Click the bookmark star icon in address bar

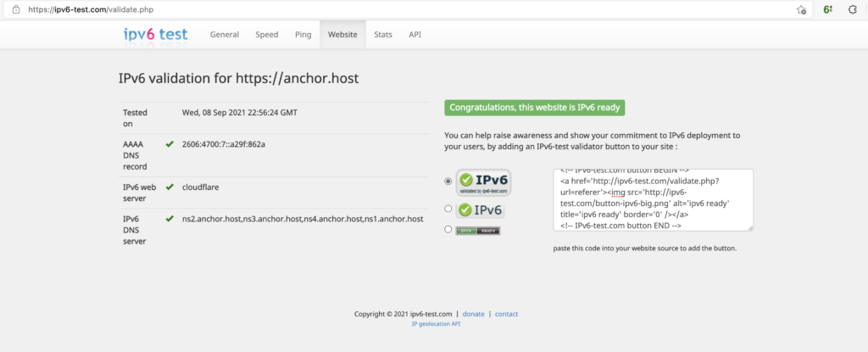click(801, 10)
